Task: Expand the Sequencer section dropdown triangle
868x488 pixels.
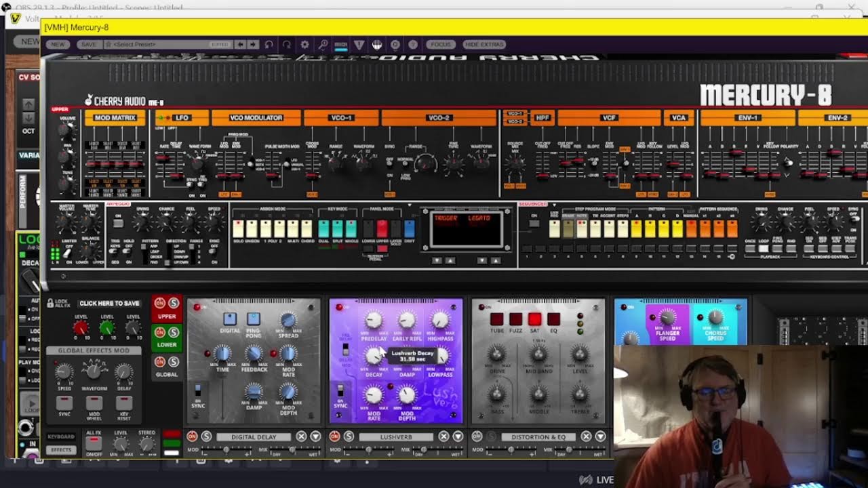Action: (x=554, y=205)
